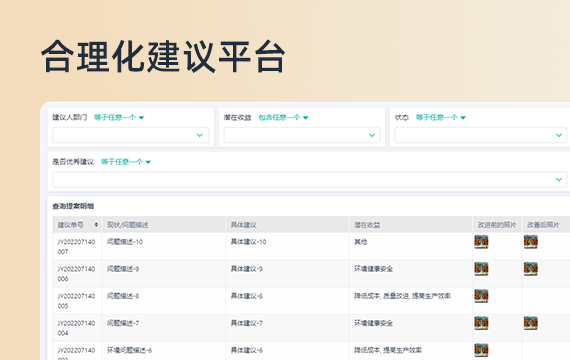The width and height of the screenshot is (570, 360).
Task: Expand the 状态 value select box
Action: tap(481, 135)
